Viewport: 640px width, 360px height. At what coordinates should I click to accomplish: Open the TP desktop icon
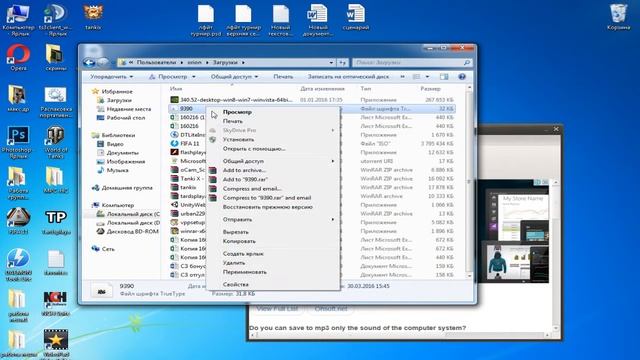(56, 222)
